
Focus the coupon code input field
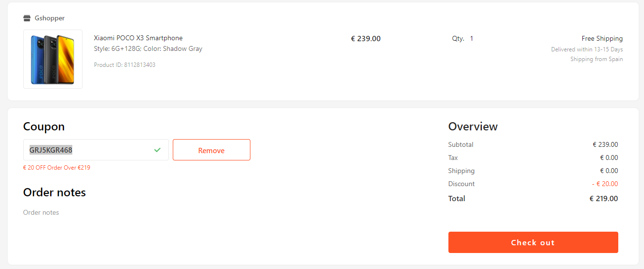click(x=87, y=150)
